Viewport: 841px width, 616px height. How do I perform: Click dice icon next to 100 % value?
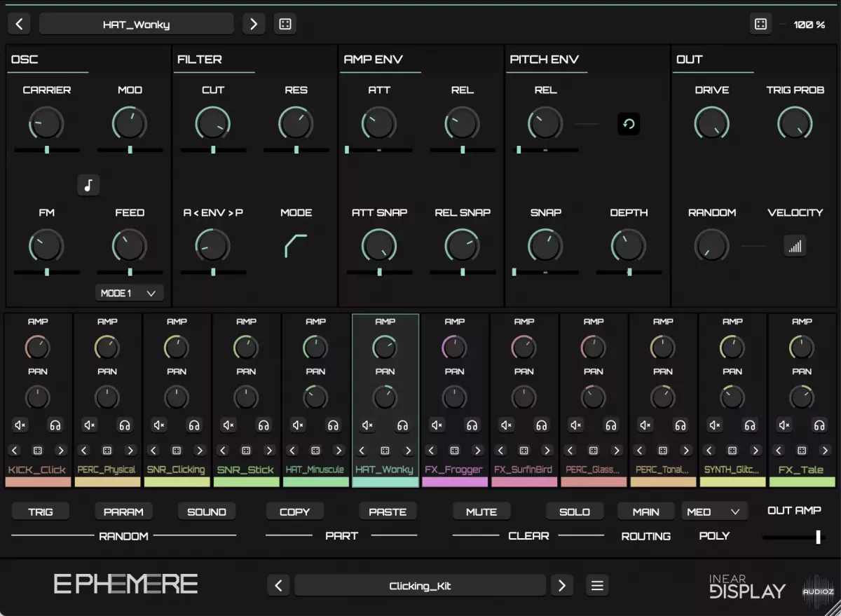point(760,24)
